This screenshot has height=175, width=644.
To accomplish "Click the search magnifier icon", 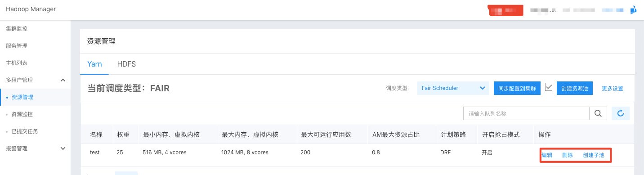I will coord(598,113).
